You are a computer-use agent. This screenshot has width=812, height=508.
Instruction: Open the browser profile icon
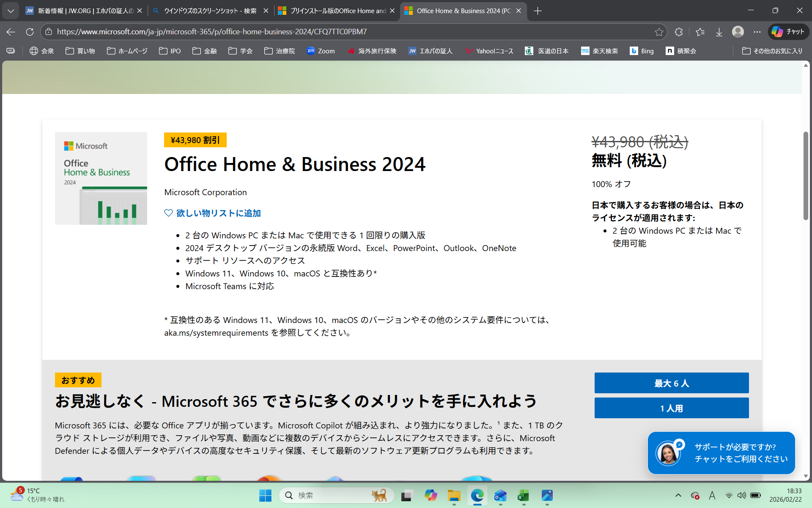[x=738, y=32]
